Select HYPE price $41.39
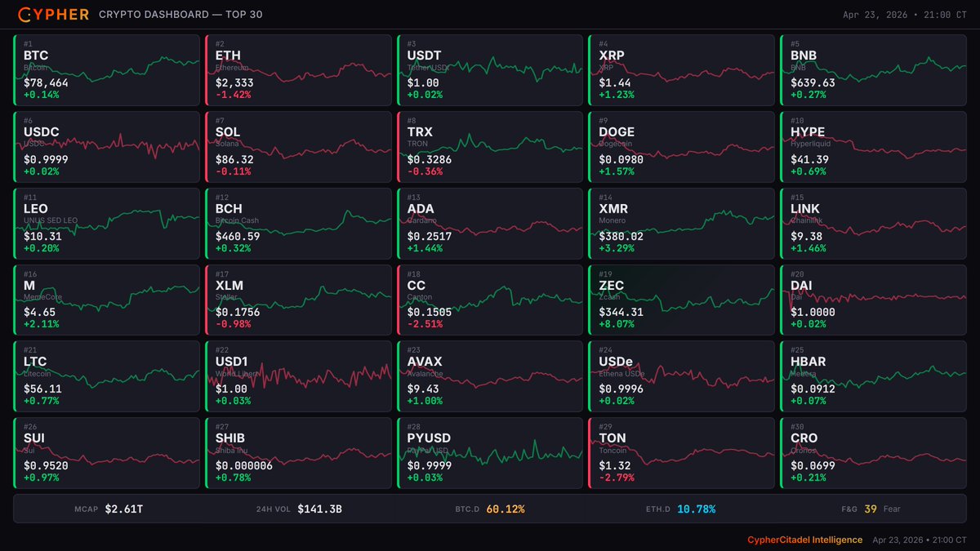 pos(809,160)
